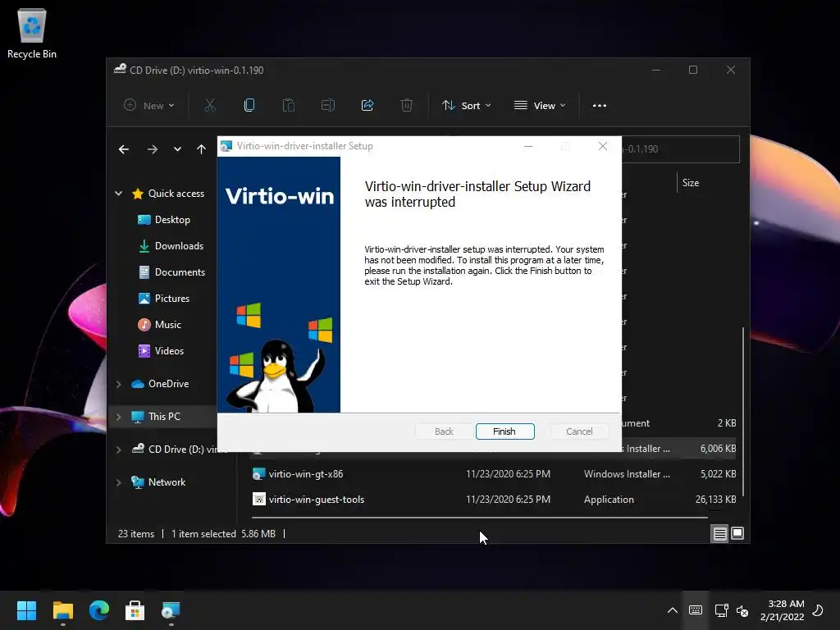This screenshot has height=630, width=840.
Task: Minimize the Virtio-win Setup dialog
Action: (x=528, y=146)
